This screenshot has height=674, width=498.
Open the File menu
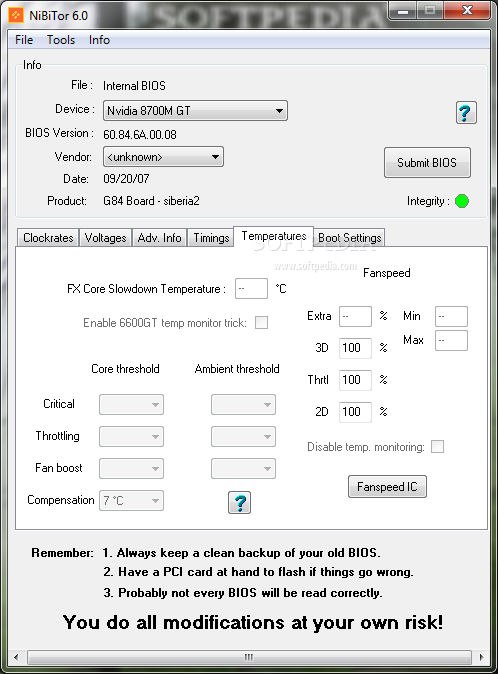tap(24, 40)
